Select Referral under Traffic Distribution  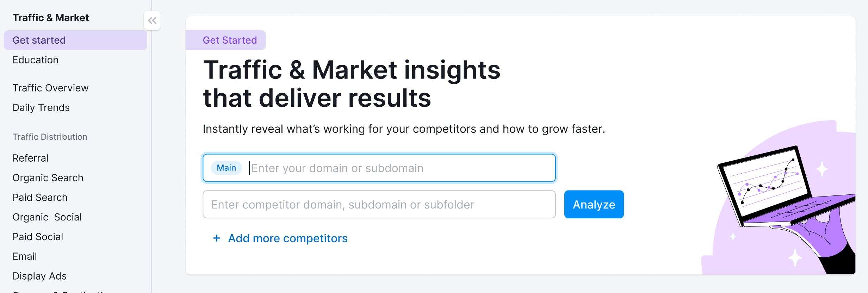(x=30, y=158)
